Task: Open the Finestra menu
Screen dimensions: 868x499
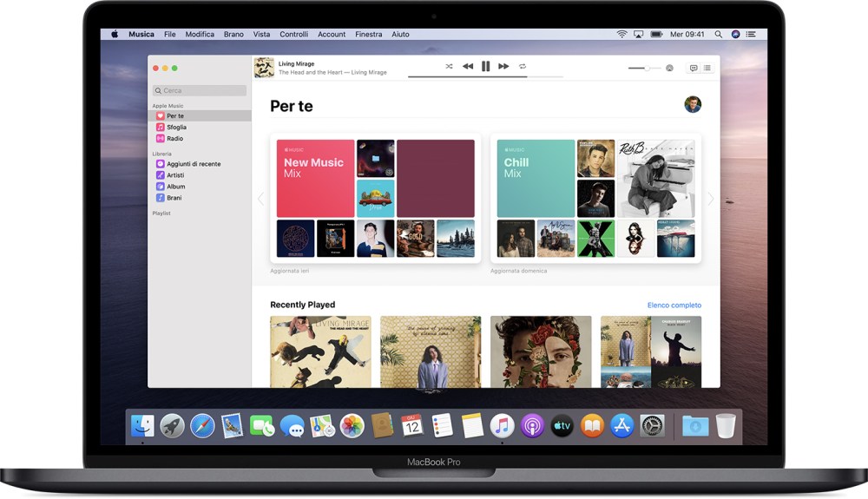Action: (369, 35)
